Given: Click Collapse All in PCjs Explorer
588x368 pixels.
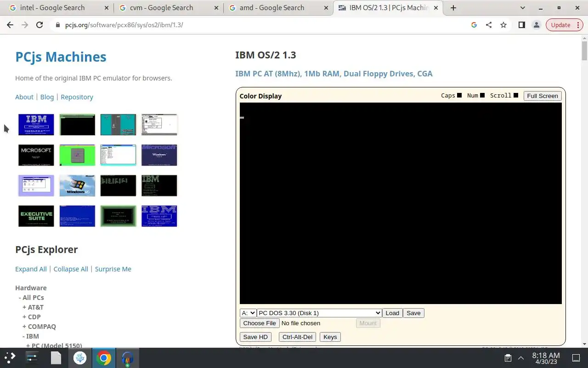Looking at the screenshot, I should (71, 269).
